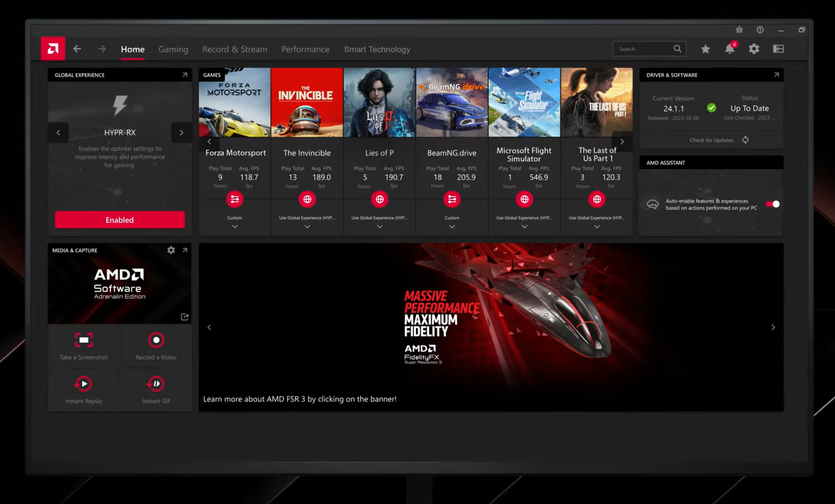
Task: Show previous banner slide
Action: coord(209,328)
